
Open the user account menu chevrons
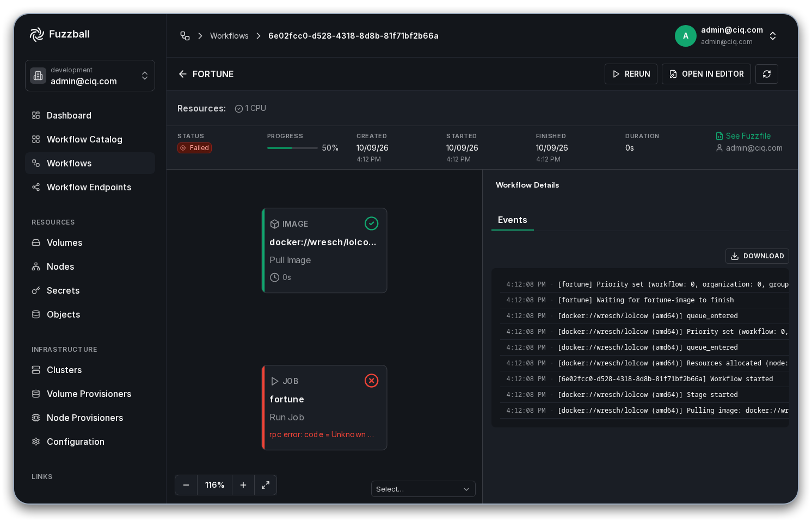tap(773, 36)
